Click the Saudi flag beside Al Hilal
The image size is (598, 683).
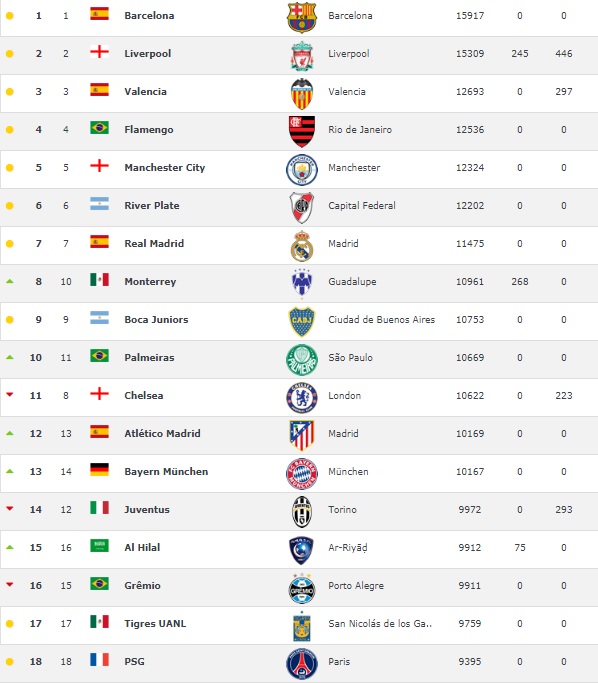pyautogui.click(x=99, y=545)
